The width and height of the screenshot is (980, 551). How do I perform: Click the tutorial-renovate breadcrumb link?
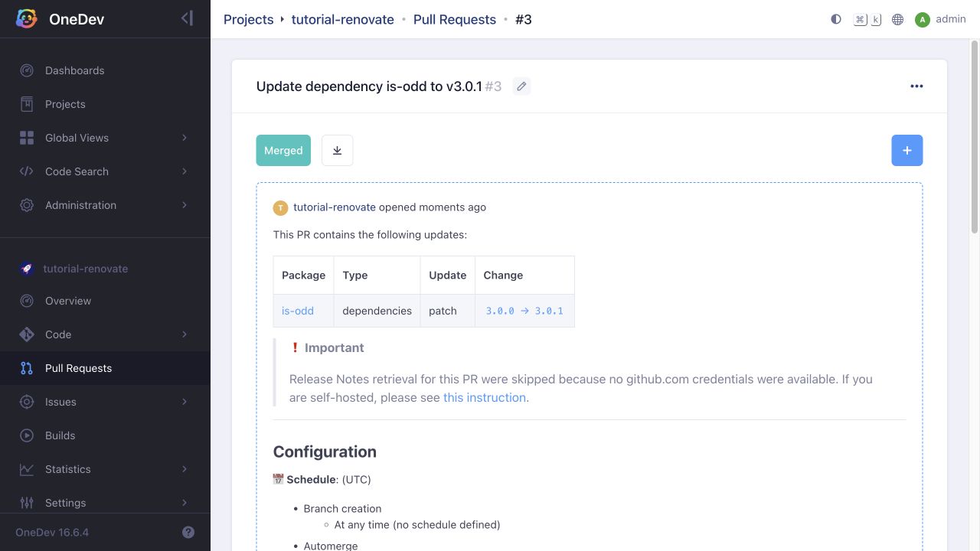(342, 20)
